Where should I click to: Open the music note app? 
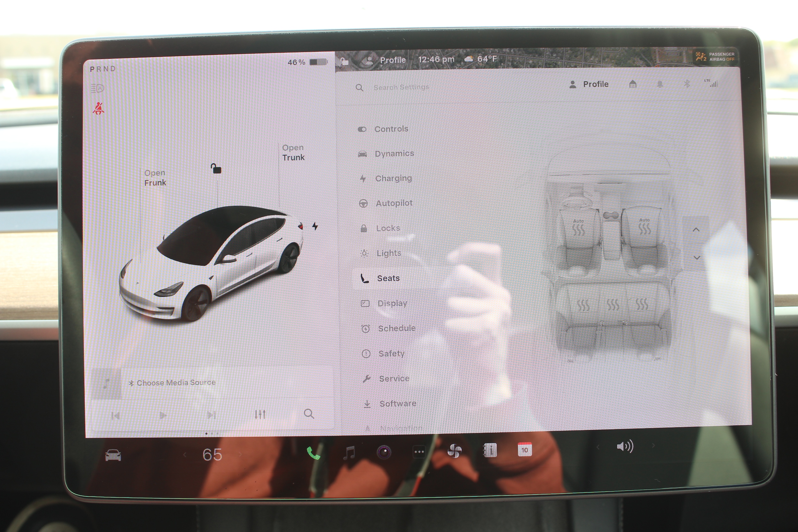(349, 453)
